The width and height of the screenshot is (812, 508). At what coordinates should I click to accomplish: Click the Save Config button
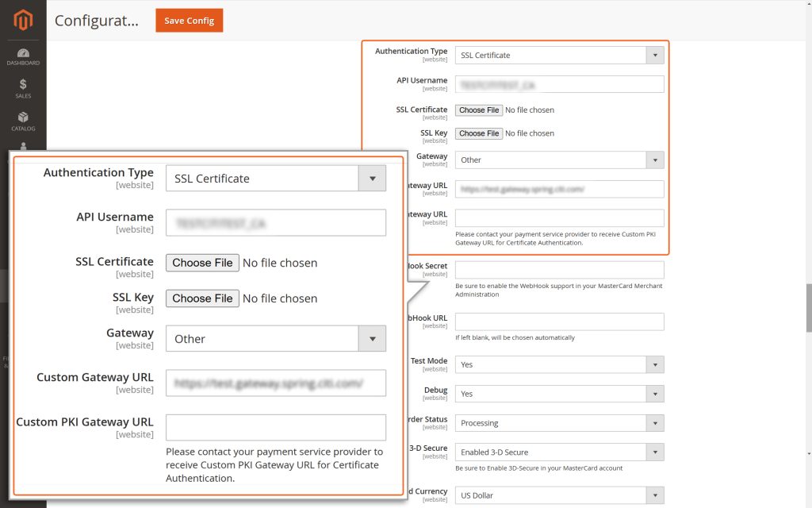pyautogui.click(x=189, y=20)
